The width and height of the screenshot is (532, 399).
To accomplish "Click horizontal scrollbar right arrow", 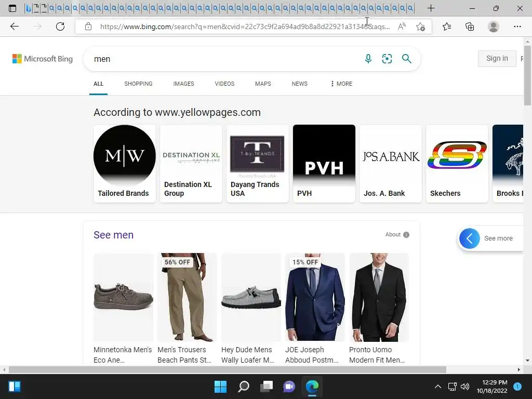I will pos(519,369).
